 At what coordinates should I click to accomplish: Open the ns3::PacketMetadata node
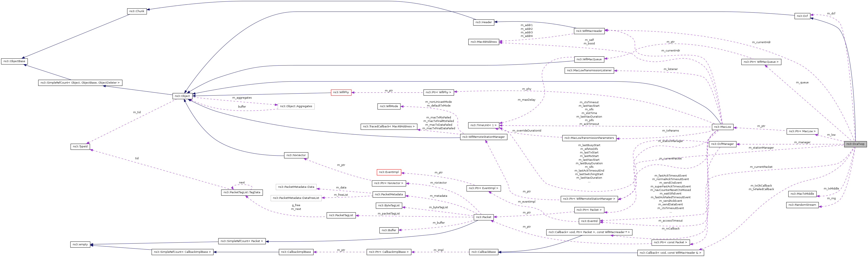coord(389,194)
